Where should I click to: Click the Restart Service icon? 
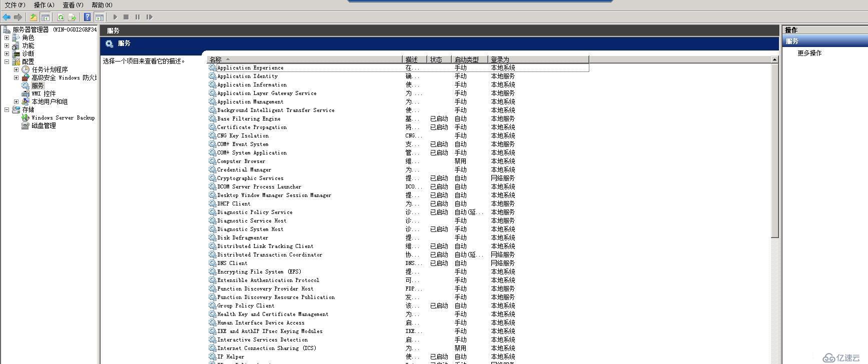[x=149, y=17]
